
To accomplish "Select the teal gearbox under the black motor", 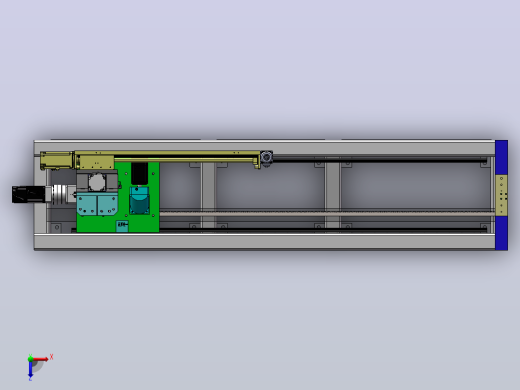I will 139,200.
